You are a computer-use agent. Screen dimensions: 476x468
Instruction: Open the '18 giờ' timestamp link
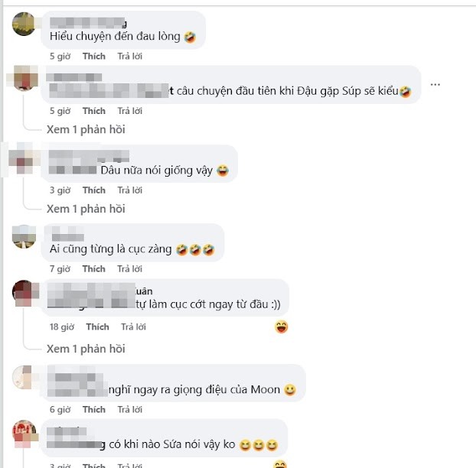(62, 327)
